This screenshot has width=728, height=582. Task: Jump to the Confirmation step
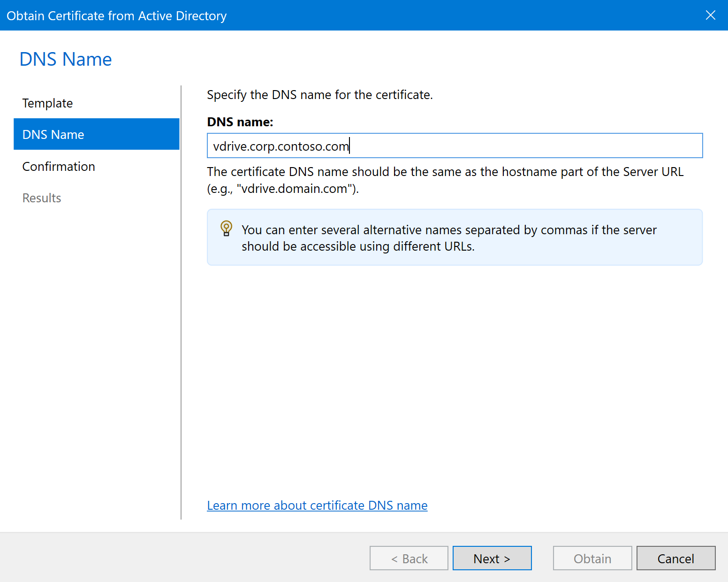click(x=59, y=167)
